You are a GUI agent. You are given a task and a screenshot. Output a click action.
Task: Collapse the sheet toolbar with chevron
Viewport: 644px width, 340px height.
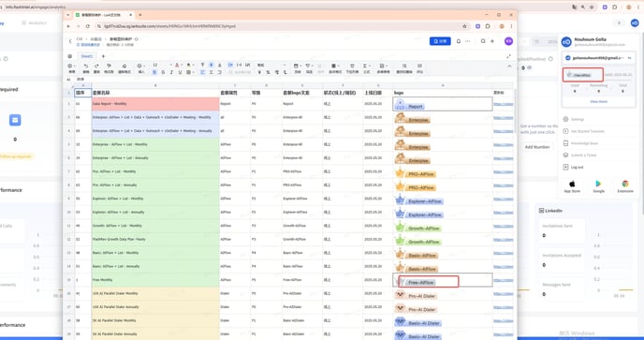click(509, 66)
